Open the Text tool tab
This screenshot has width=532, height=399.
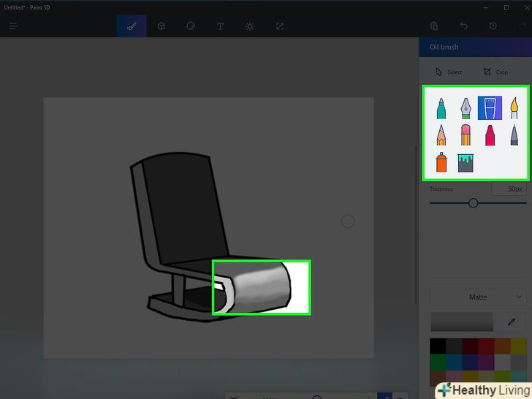(x=220, y=26)
